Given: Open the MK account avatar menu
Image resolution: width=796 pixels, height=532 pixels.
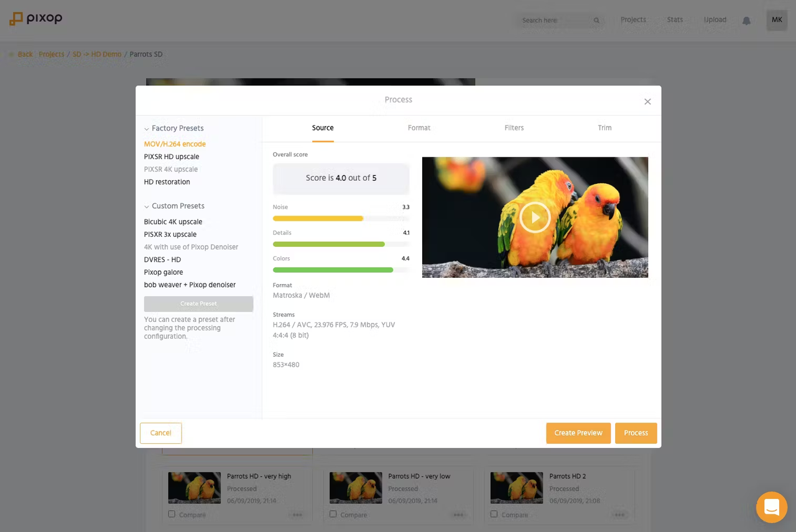Looking at the screenshot, I should click(776, 19).
